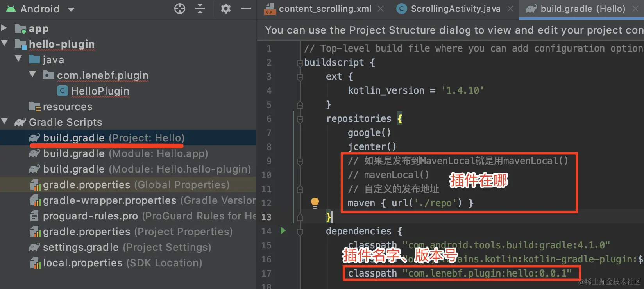Click the kotlin_version value '1.4.10'

[463, 91]
